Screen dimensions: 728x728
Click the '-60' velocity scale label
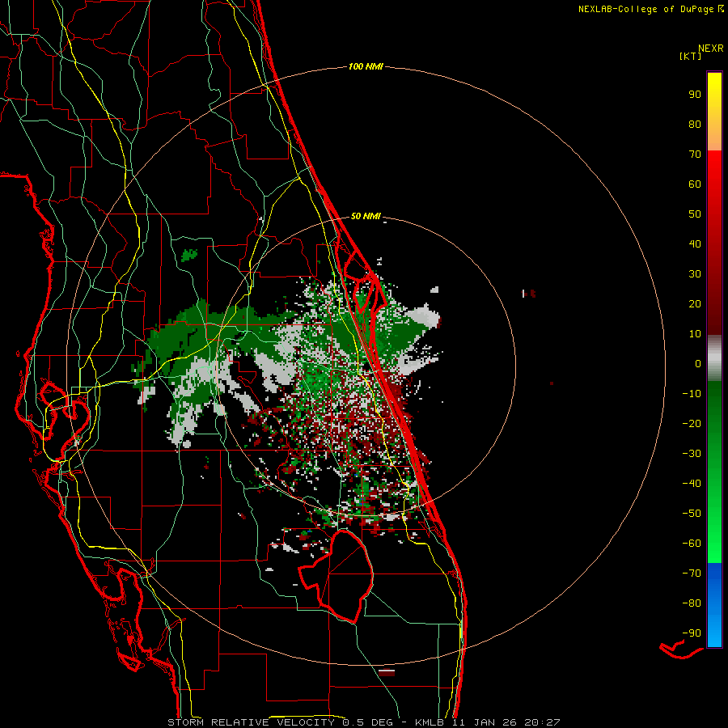692,544
